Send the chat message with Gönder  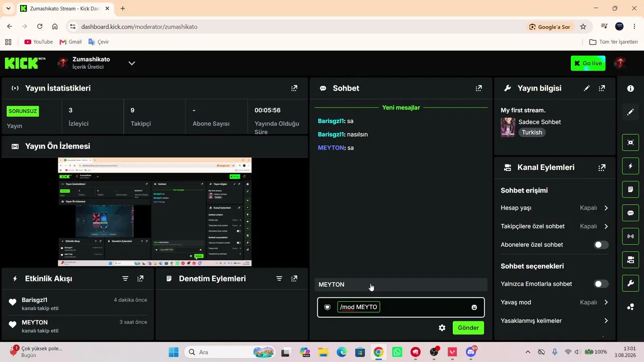[468, 328]
